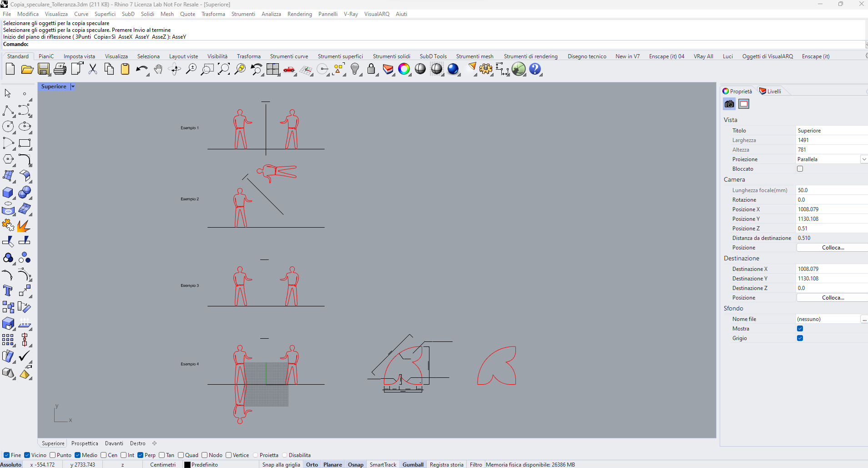Toggle the Vicino osnap checkbox
The image size is (868, 468).
27,455
